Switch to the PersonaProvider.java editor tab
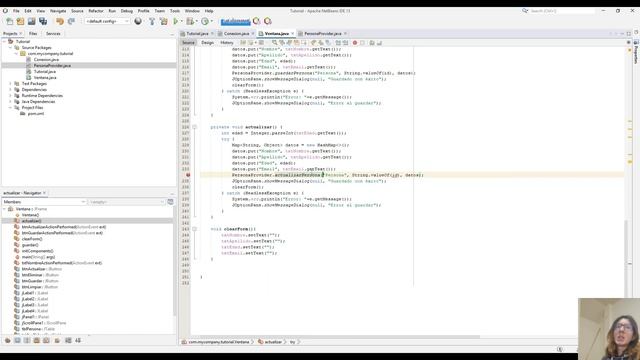The image size is (640, 360). pyautogui.click(x=322, y=33)
